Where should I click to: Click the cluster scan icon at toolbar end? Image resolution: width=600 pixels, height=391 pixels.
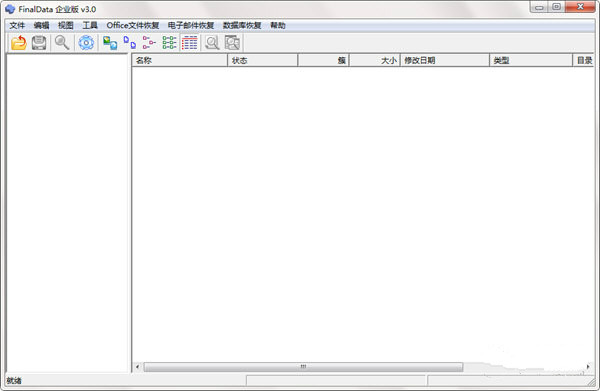coord(232,43)
